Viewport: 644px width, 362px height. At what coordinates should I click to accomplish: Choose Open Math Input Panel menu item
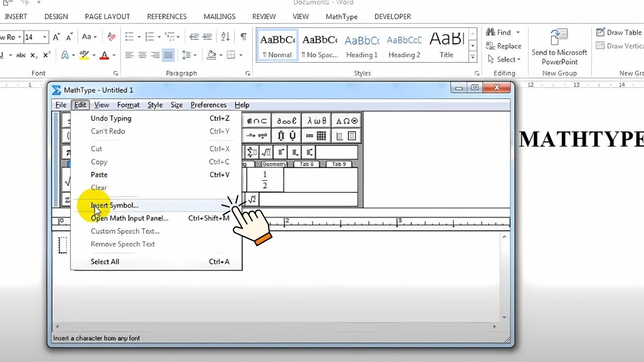[x=156, y=218]
